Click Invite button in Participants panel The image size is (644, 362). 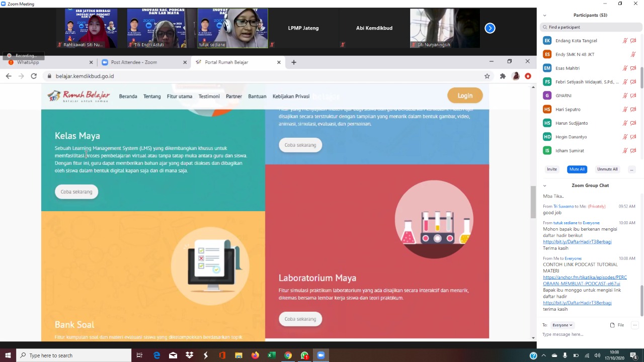[x=552, y=169]
